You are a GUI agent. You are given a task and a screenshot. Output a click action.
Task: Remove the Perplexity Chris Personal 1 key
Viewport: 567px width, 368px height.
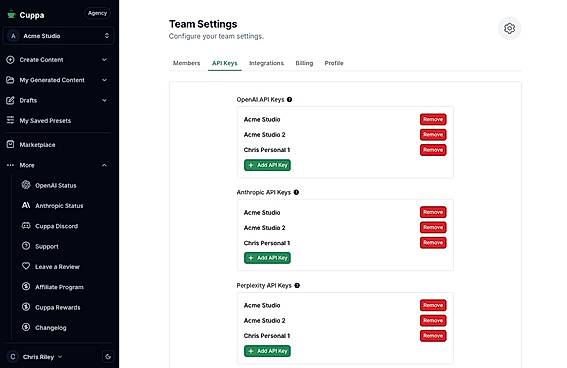tap(433, 336)
